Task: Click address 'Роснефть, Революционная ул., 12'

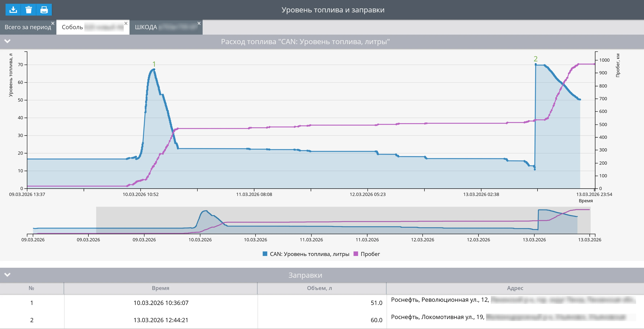Action: [x=440, y=300]
